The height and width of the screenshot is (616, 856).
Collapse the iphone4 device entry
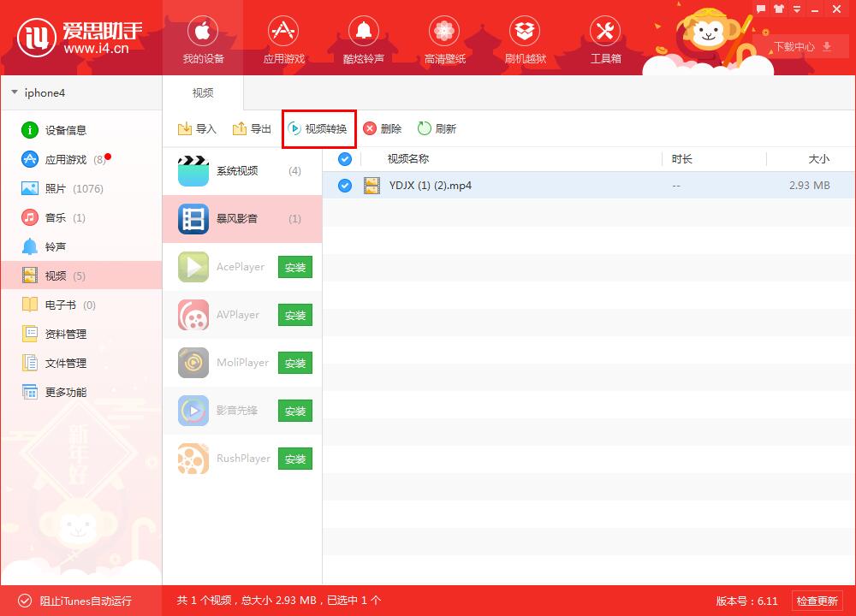pos(14,92)
